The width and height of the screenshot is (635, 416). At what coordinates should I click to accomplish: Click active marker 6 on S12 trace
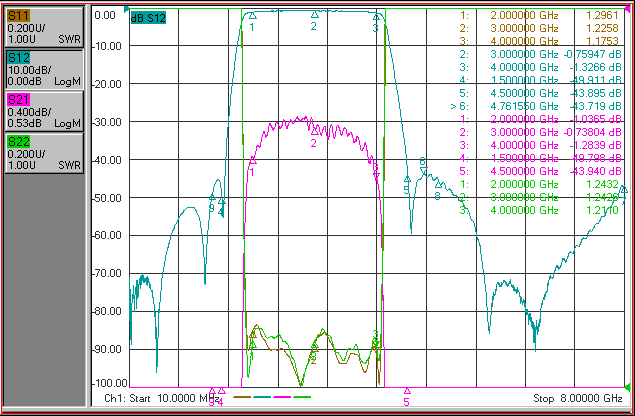[x=423, y=171]
